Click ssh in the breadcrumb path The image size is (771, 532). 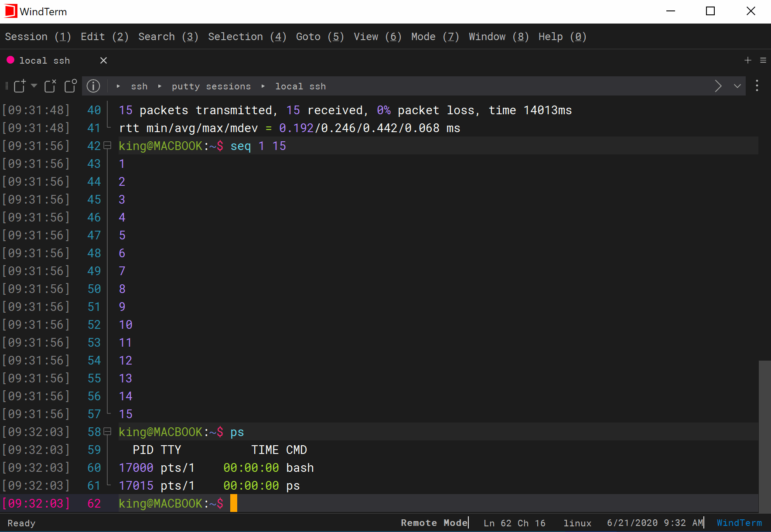pos(139,86)
